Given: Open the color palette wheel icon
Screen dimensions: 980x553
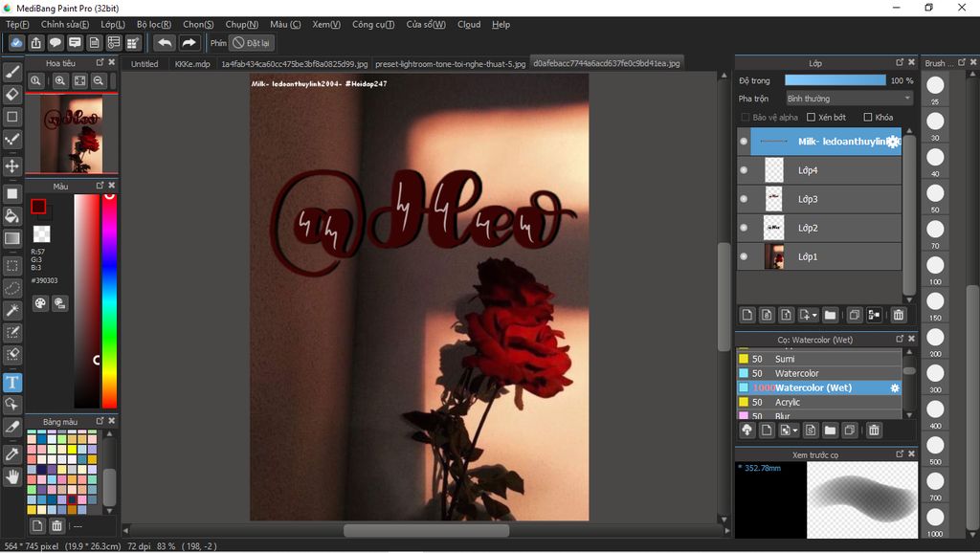Looking at the screenshot, I should [x=40, y=303].
